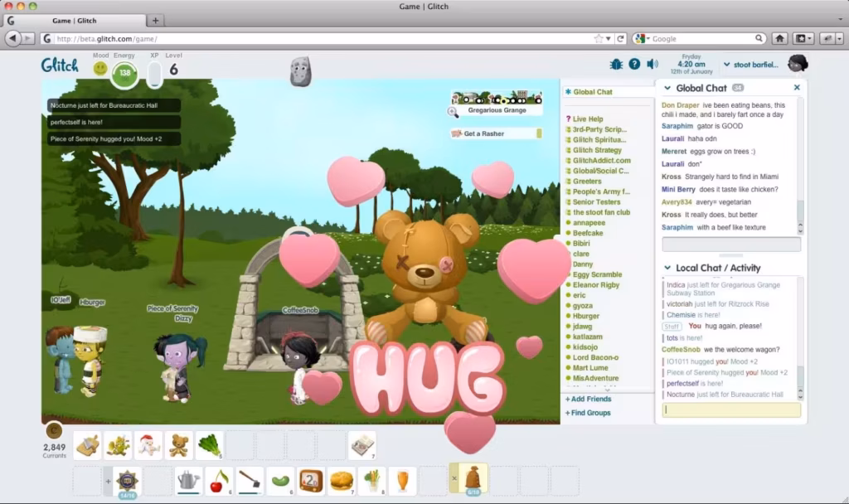849x504 pixels.
Task: Open Google search engine dropdown
Action: pos(643,39)
